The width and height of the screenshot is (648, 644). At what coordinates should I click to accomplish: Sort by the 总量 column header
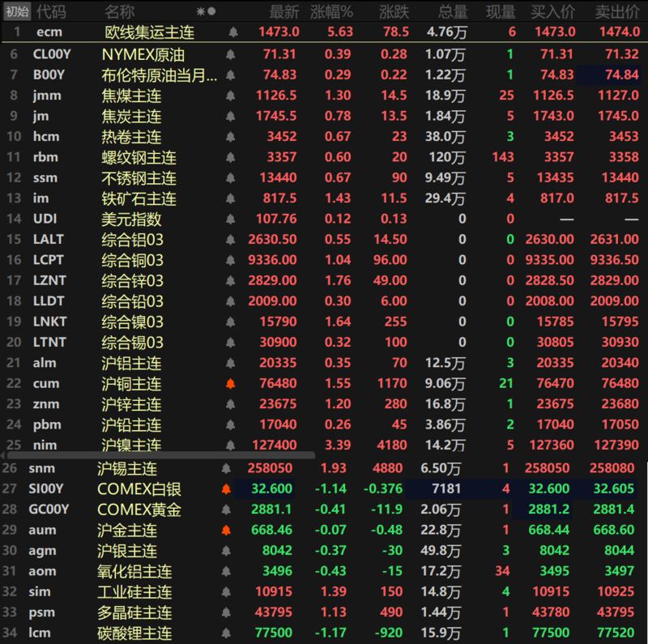tap(453, 12)
